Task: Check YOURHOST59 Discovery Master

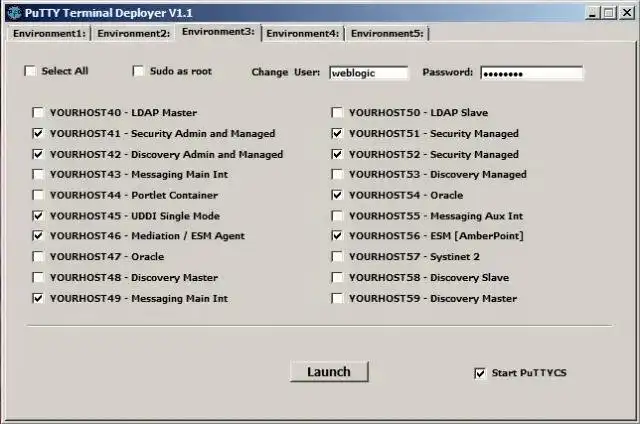Action: pos(337,298)
